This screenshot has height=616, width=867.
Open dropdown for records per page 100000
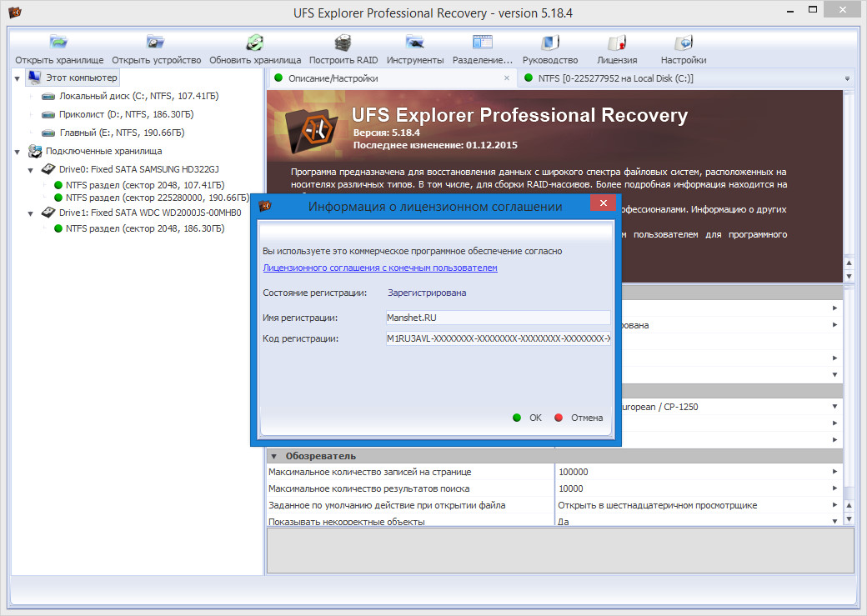click(835, 472)
